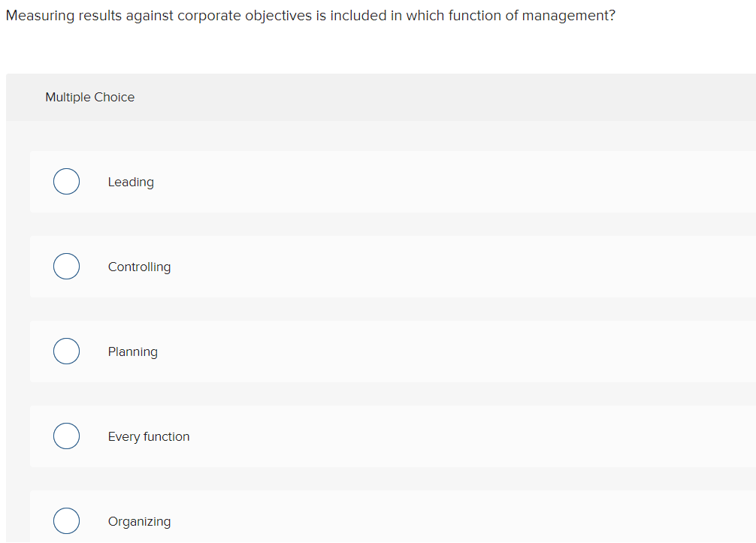Viewport: 756px width, 543px height.
Task: Click the Multiple Choice header
Action: point(89,97)
